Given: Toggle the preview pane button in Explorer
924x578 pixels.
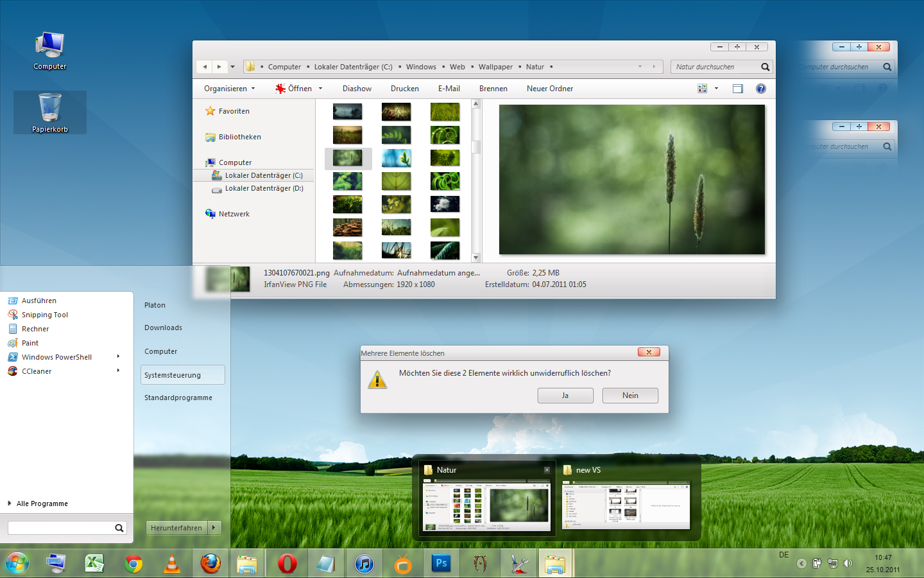Looking at the screenshot, I should 738,89.
